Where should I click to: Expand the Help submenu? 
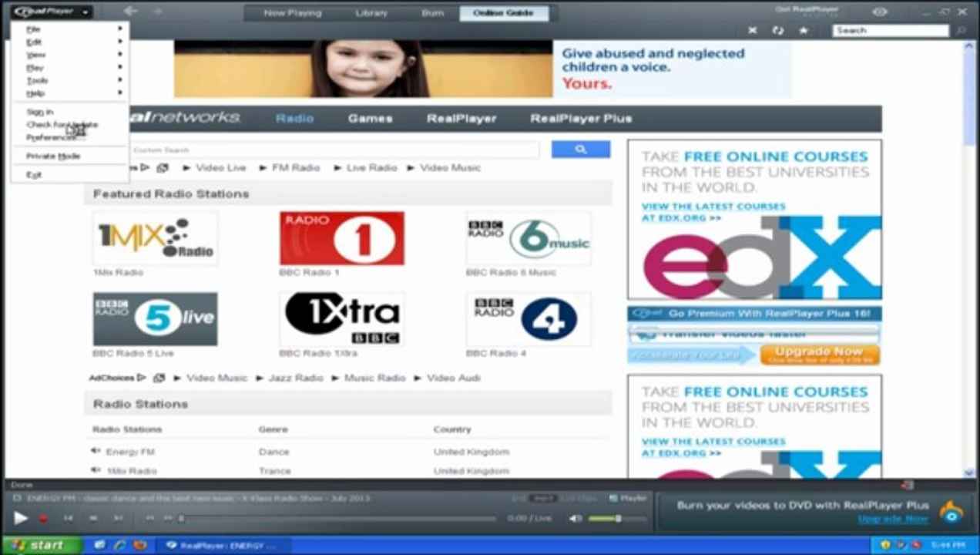coord(70,93)
